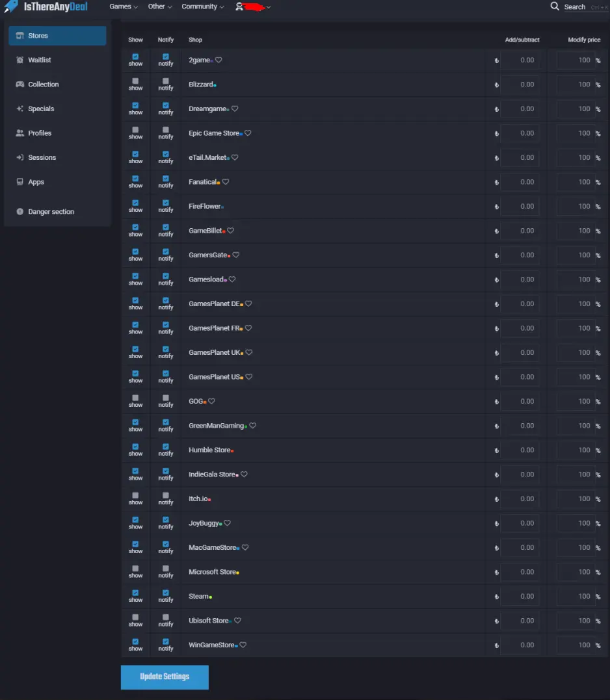
Task: Click the Modify price field for Itch.io
Action: pyautogui.click(x=576, y=499)
